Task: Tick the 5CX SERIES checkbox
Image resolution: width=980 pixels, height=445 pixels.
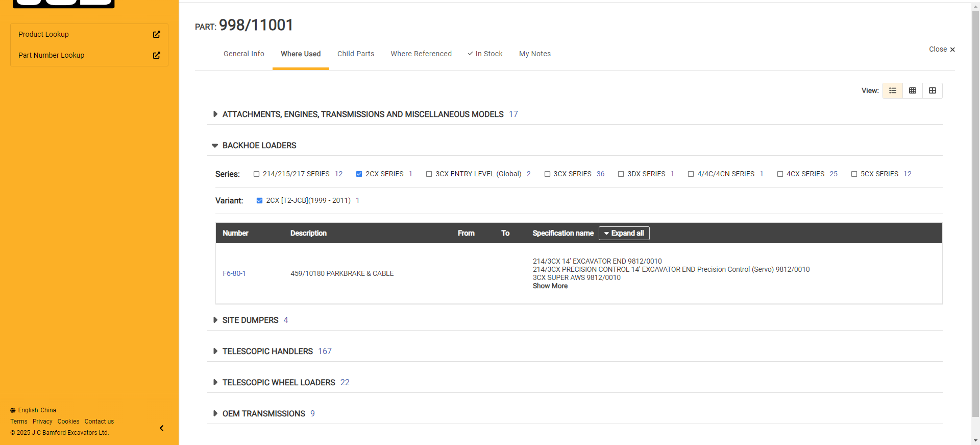Action: coord(854,174)
